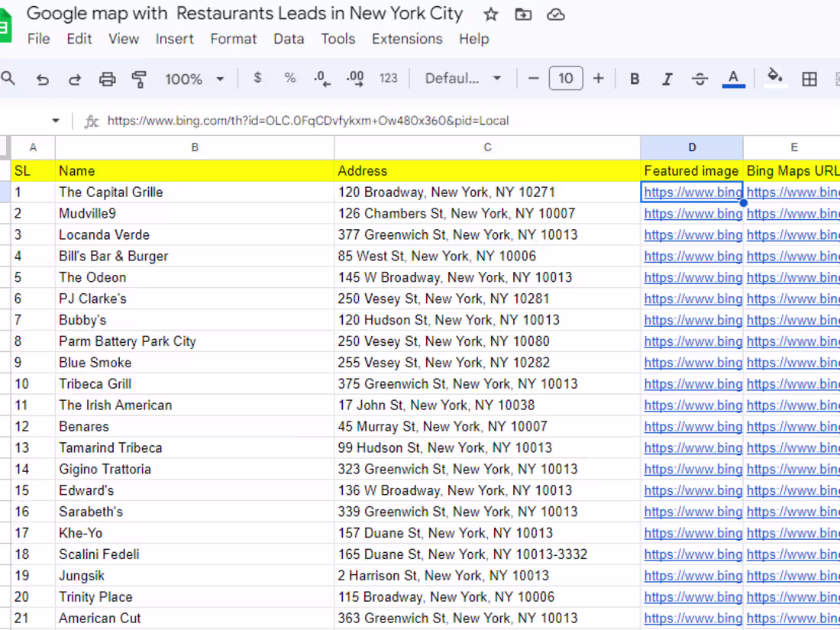Open Featured image link for The Capital Grille
This screenshot has width=840, height=630.
[693, 192]
